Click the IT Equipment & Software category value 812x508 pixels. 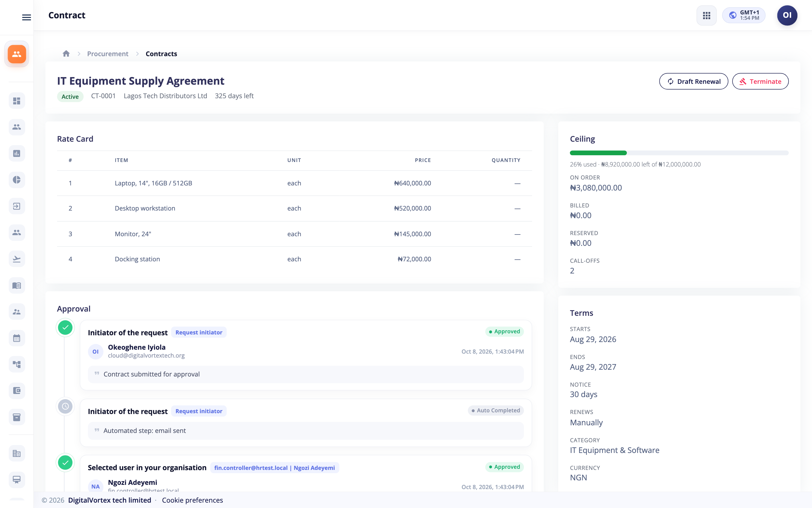click(x=614, y=450)
